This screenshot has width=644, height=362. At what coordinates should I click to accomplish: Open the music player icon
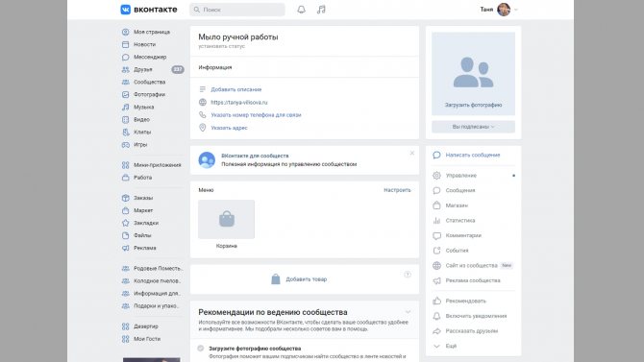pos(321,10)
